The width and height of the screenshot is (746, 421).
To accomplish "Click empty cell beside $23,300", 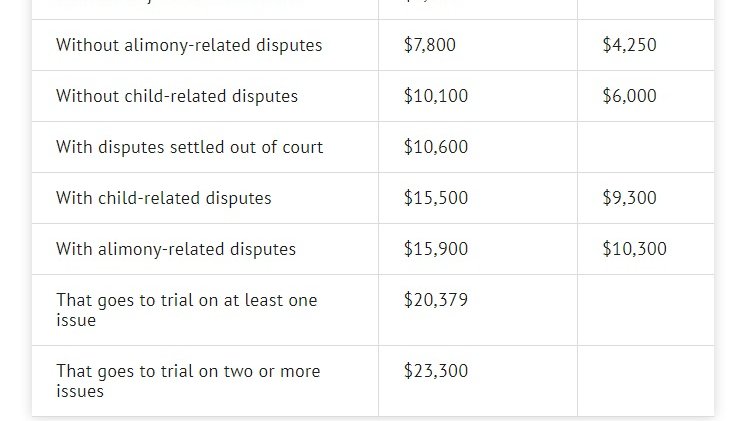I will [645, 380].
